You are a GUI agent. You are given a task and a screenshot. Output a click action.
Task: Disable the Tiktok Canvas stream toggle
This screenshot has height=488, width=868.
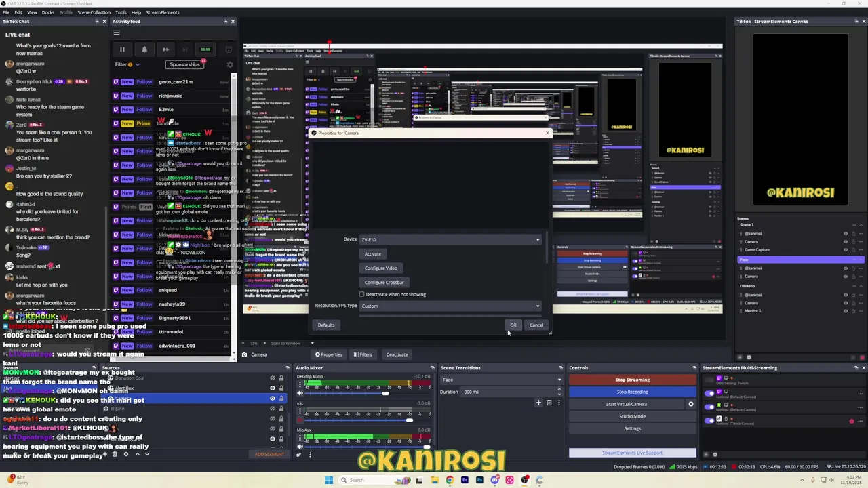click(709, 420)
